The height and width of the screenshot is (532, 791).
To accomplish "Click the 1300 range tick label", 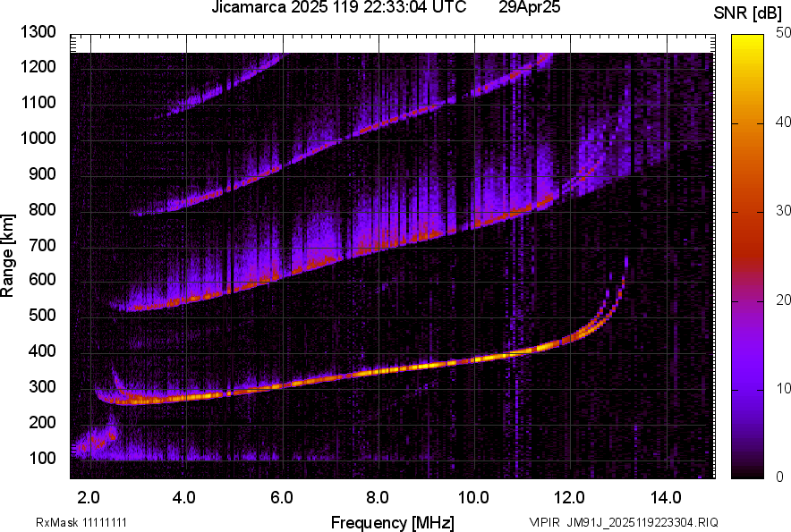I will tap(38, 32).
